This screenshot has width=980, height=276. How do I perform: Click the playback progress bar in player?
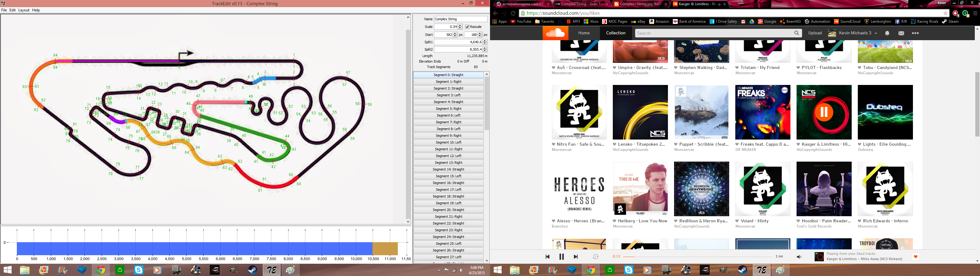click(698, 257)
